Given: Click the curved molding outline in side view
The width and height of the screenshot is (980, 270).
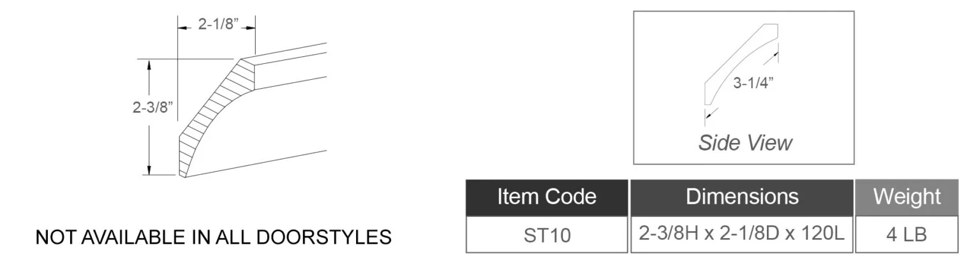Looking at the screenshot, I should pyautogui.click(x=741, y=65).
